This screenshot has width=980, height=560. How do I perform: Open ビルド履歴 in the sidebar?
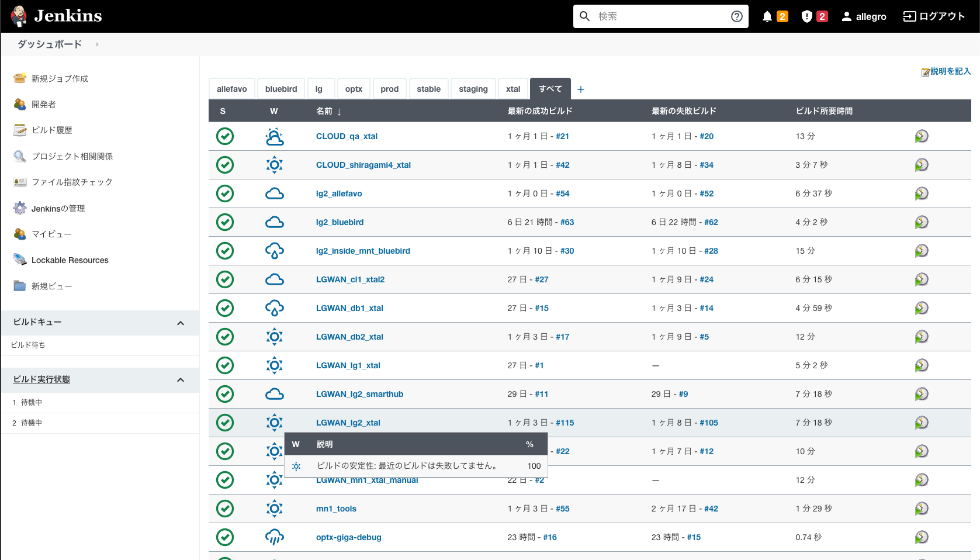tap(52, 130)
